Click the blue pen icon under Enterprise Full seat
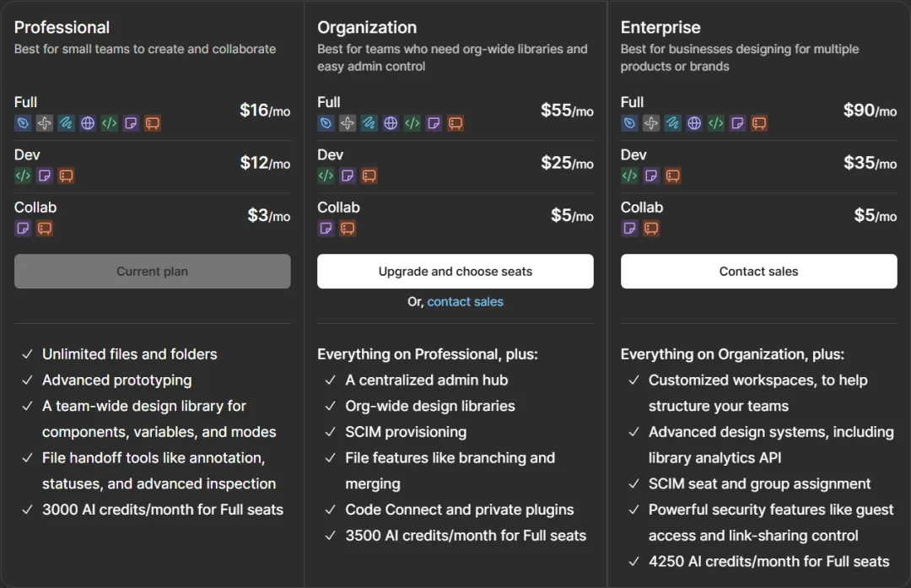The height and width of the screenshot is (588, 911). point(629,123)
